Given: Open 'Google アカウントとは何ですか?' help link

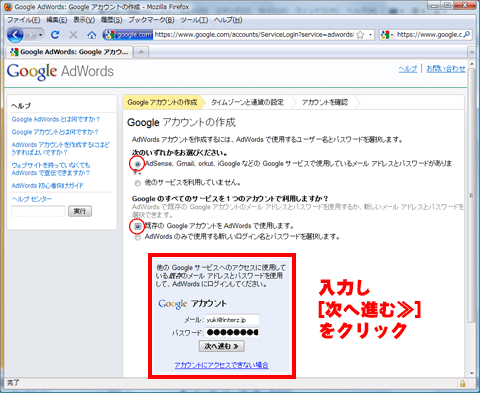Looking at the screenshot, I should point(55,132).
